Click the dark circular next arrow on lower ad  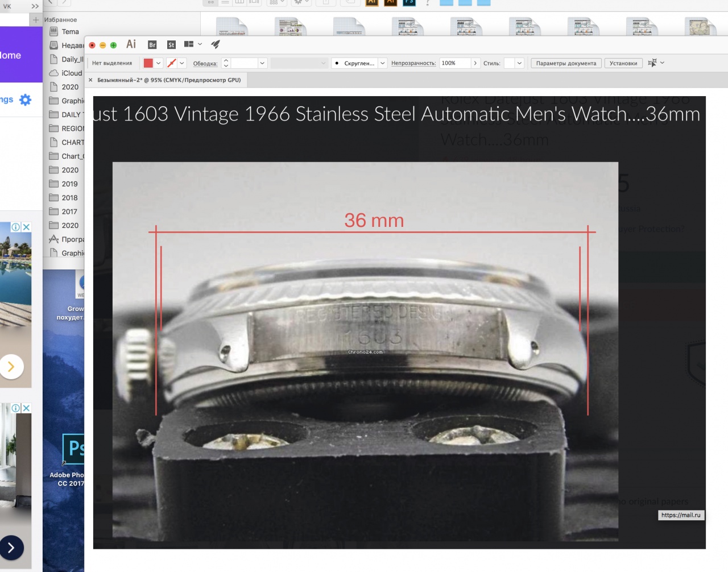[11, 548]
